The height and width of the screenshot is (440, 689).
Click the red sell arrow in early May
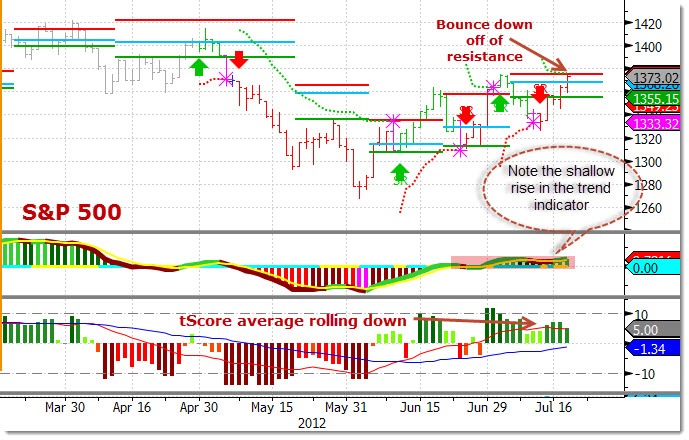[239, 59]
